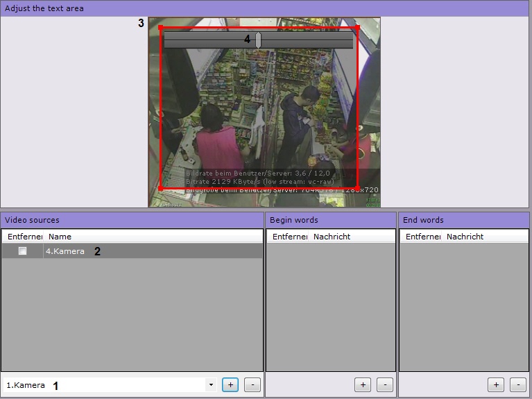The width and height of the screenshot is (532, 399).
Task: Click bottom-left corner handle of red rectangle
Action: coord(161,187)
